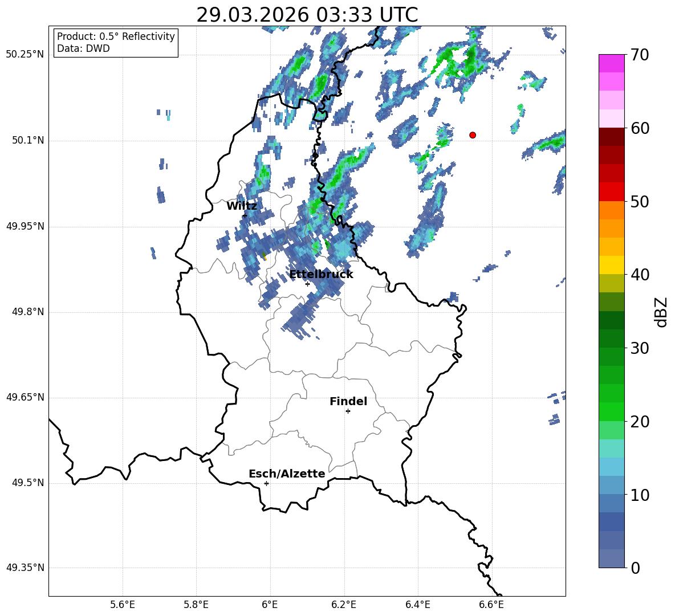Viewport: 675px width, 616px height.
Task: Click the Esch/Alzette station cross marker
Action: click(266, 483)
